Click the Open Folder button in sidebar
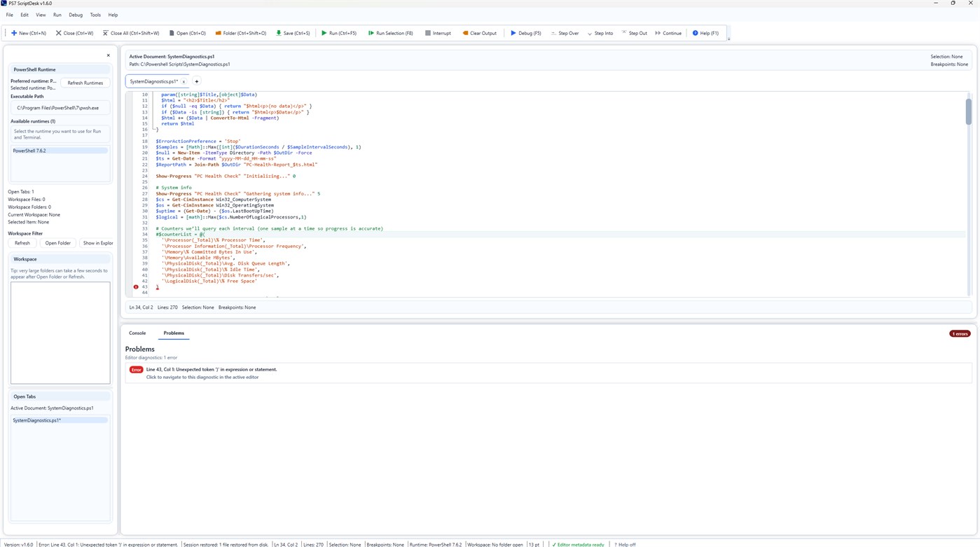This screenshot has width=980, height=547. [57, 243]
